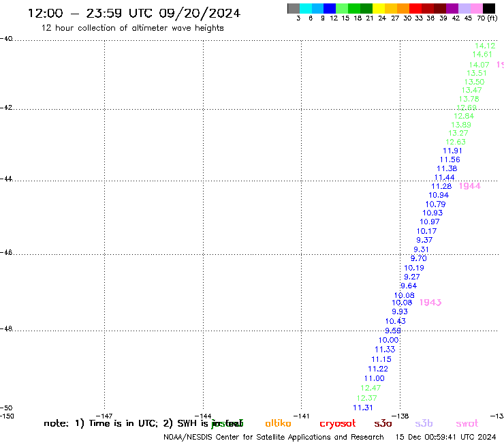Select the 13.89 wave height reading
This screenshot has height=443, width=504.
[461, 125]
